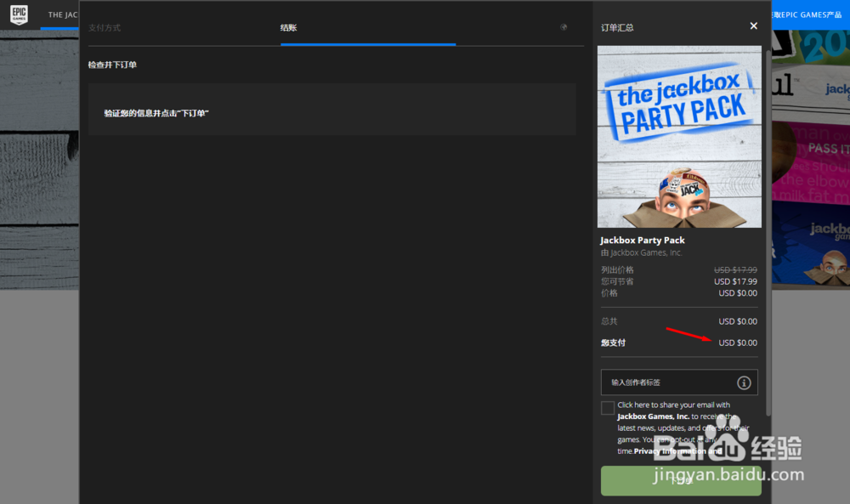Click the 订单汇总 heading
The width and height of the screenshot is (850, 504).
[617, 28]
